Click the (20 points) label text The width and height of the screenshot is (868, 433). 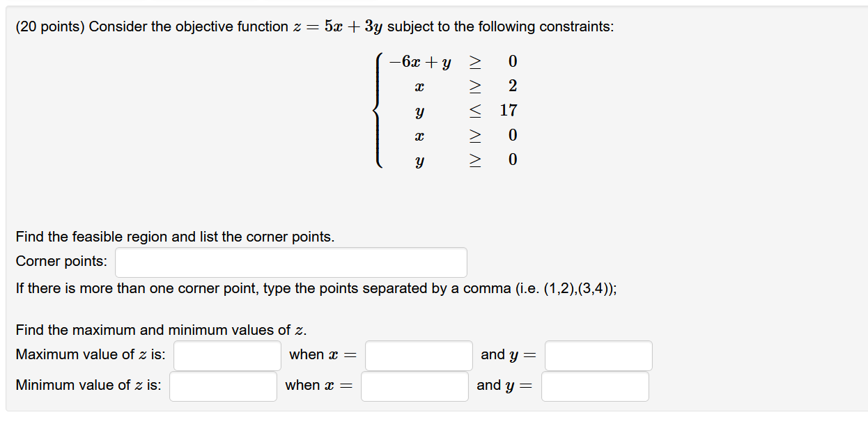[x=50, y=27]
